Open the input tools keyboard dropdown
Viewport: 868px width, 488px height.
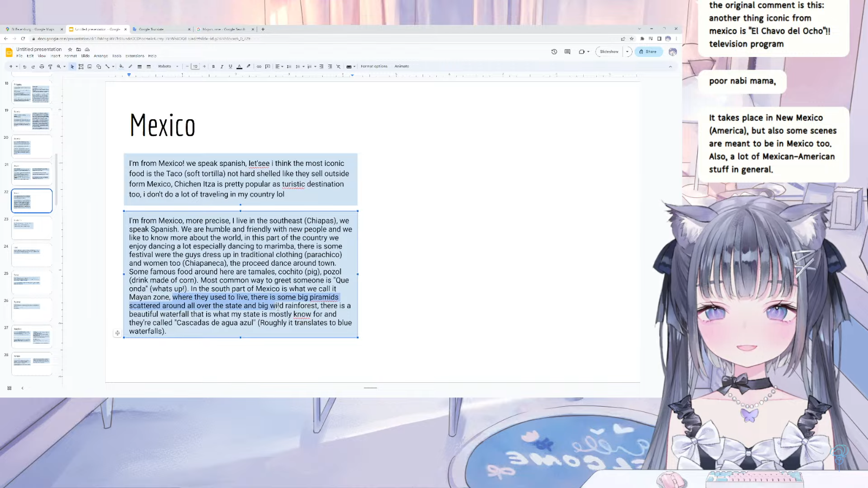pos(351,66)
